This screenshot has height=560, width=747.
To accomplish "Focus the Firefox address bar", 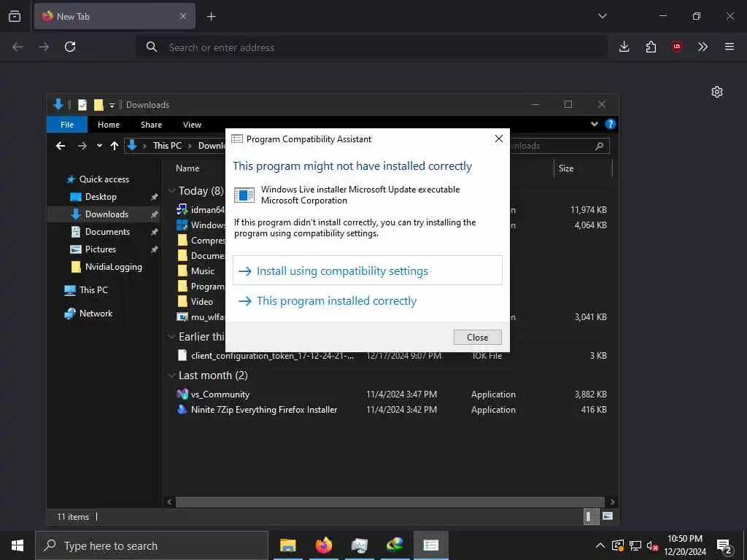I will click(x=372, y=47).
